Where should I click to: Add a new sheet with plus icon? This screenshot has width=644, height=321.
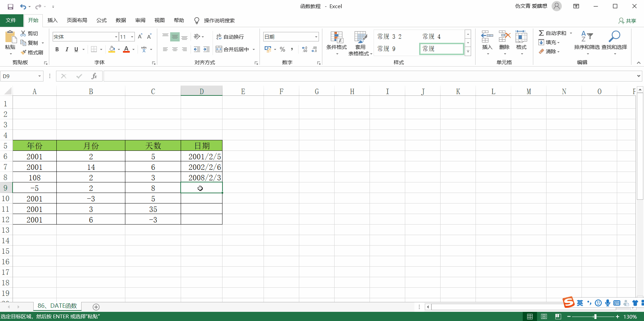[x=96, y=307]
